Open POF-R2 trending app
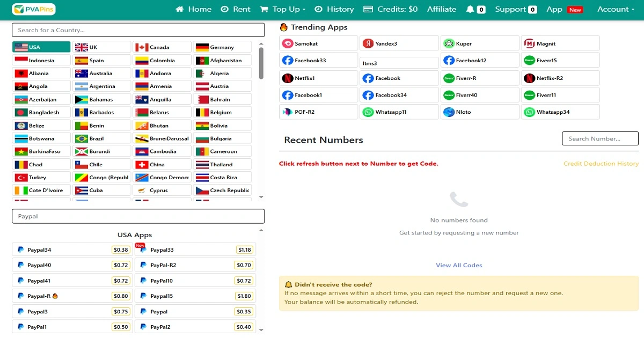This screenshot has width=644, height=338. pyautogui.click(x=319, y=112)
